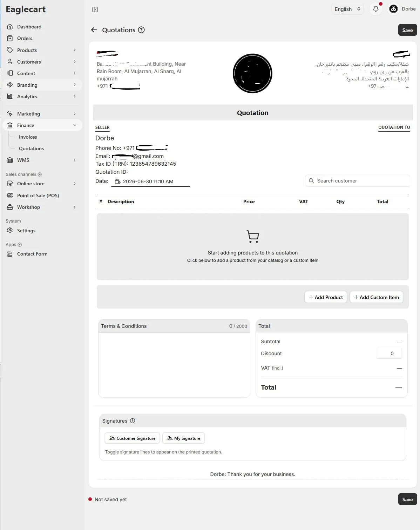Viewport: 420px width, 530px height.
Task: Click the Marketing sparkle icon
Action: (10, 113)
